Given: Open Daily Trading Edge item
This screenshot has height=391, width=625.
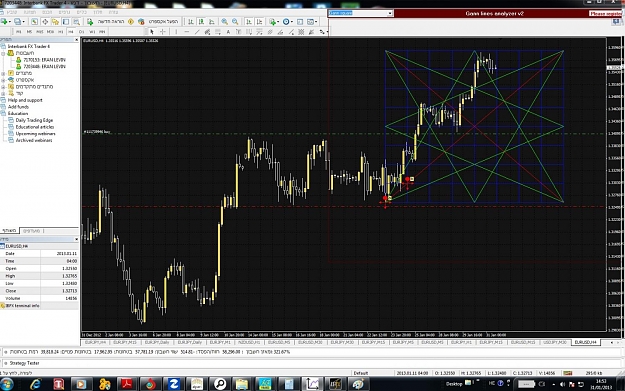Looking at the screenshot, I should click(x=34, y=120).
